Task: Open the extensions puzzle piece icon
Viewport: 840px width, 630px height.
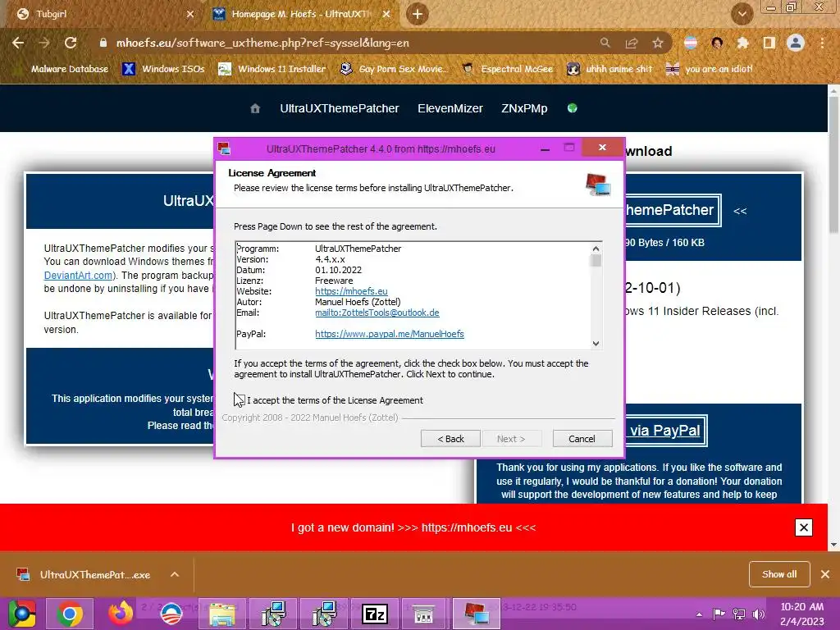Action: (x=742, y=43)
